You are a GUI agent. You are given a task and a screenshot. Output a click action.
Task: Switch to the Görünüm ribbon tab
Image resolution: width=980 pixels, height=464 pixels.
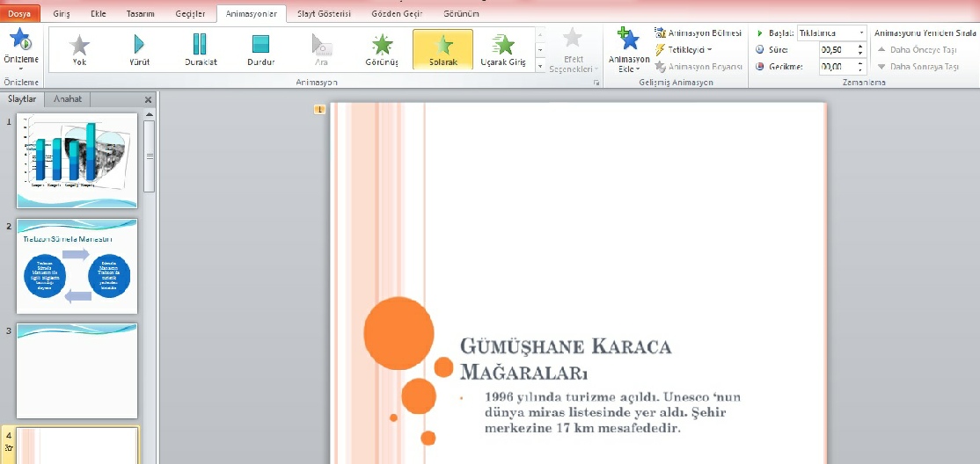[x=461, y=14]
